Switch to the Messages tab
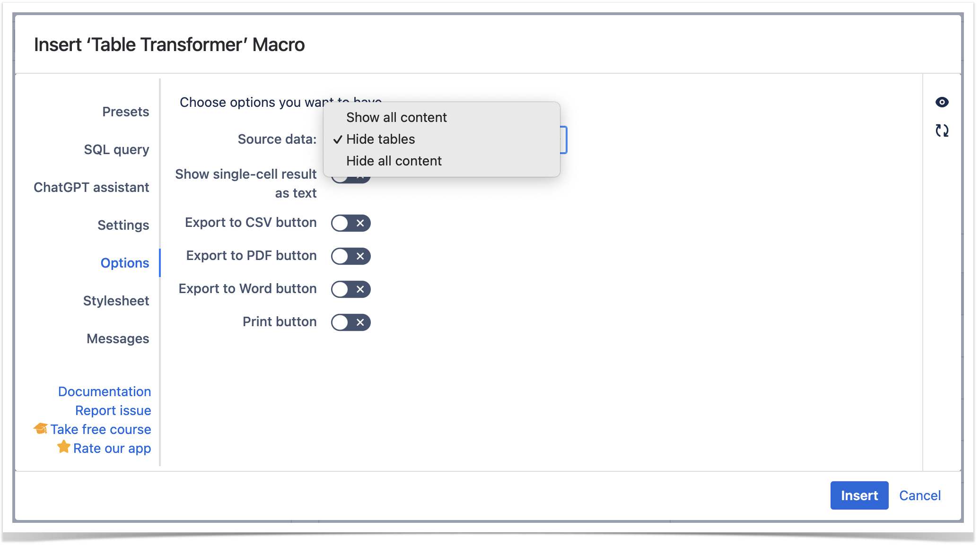 point(118,338)
